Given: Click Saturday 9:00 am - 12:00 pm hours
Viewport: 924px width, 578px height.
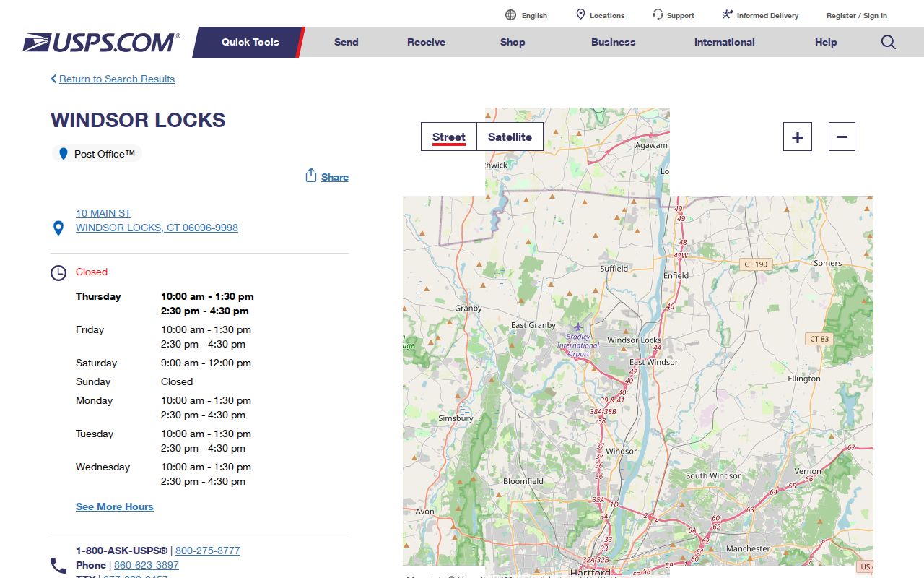Looking at the screenshot, I should (x=206, y=363).
